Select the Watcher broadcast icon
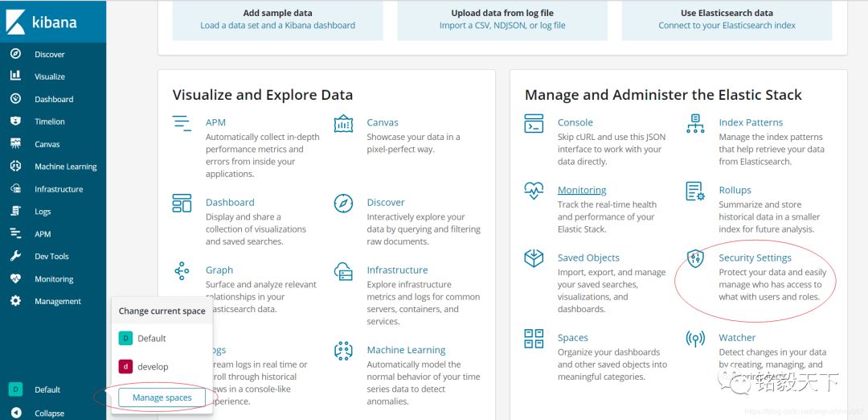The height and width of the screenshot is (420, 868). pyautogui.click(x=695, y=339)
